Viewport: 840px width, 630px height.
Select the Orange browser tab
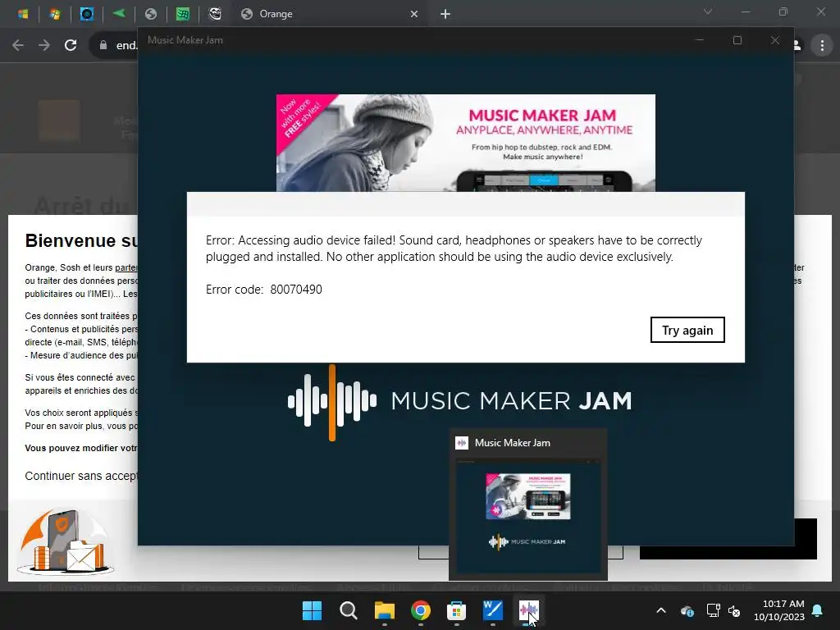click(x=328, y=14)
